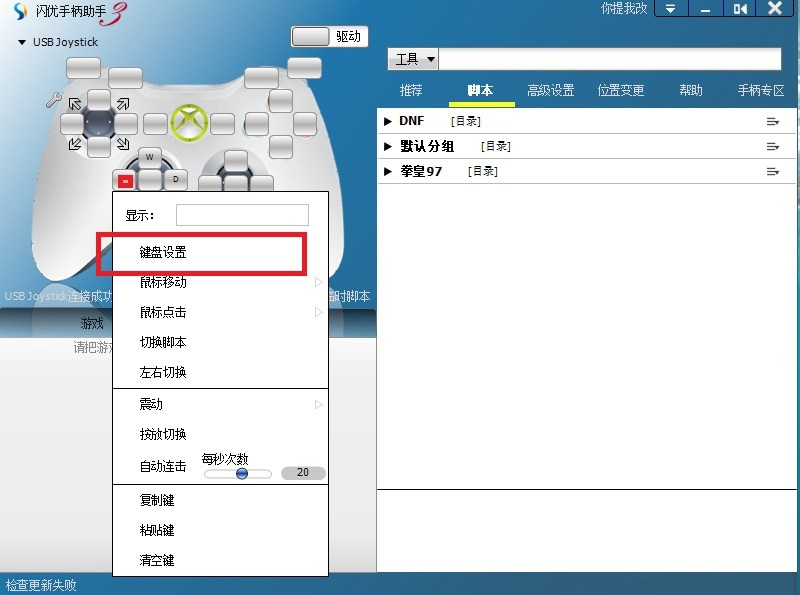Click the 游戏 tab button
The width and height of the screenshot is (800, 595).
click(x=92, y=323)
